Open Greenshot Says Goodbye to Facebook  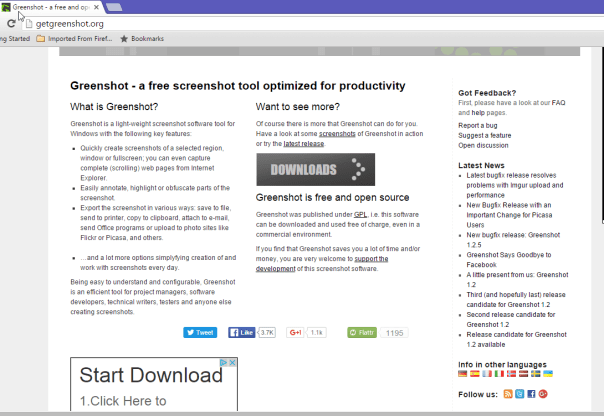(509, 260)
